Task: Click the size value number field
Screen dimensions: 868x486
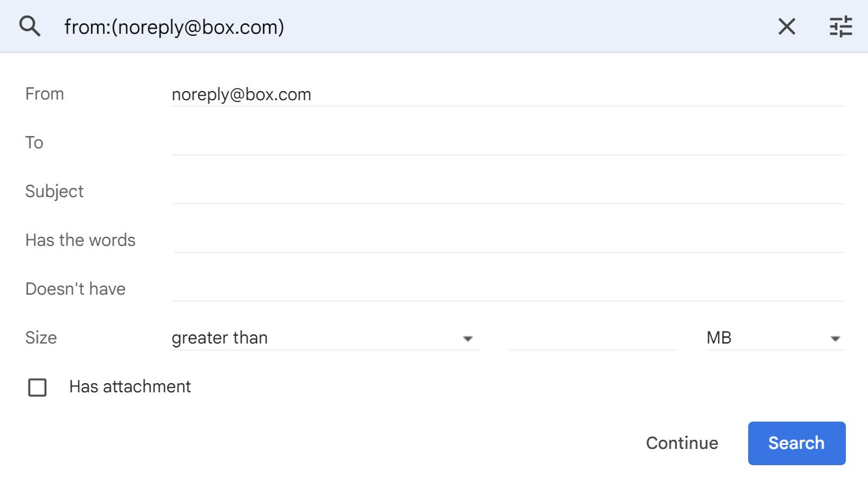Action: coord(593,338)
